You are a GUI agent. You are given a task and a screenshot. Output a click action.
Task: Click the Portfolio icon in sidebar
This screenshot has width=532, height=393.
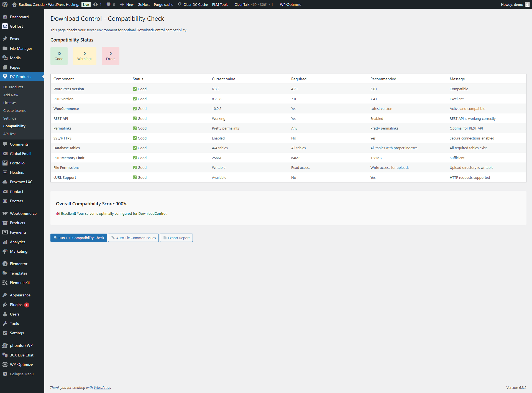(5, 163)
